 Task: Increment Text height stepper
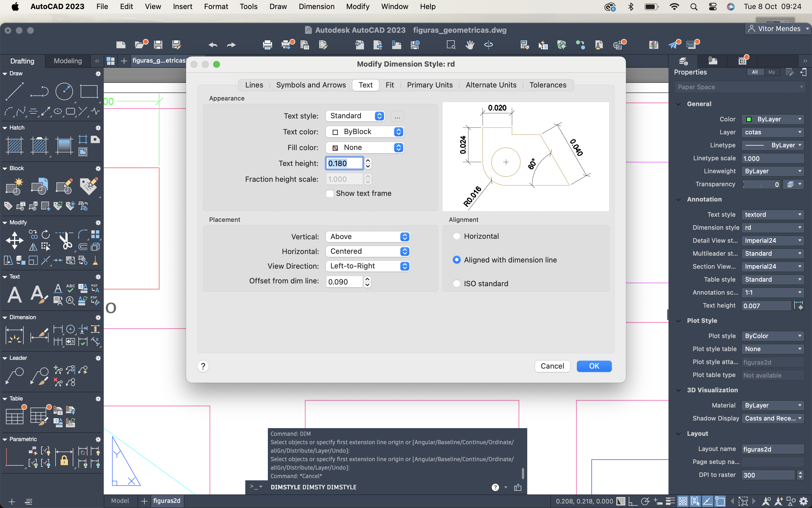368,161
